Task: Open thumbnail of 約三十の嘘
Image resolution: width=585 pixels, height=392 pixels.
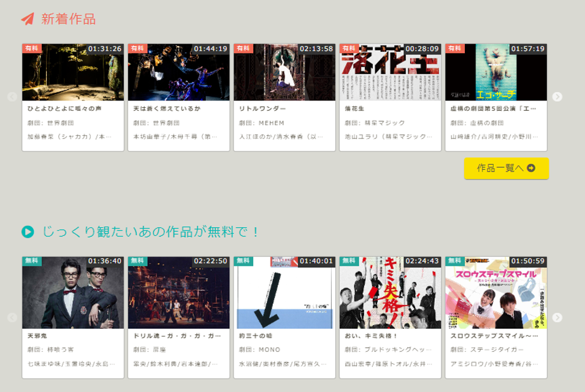Action: [285, 293]
